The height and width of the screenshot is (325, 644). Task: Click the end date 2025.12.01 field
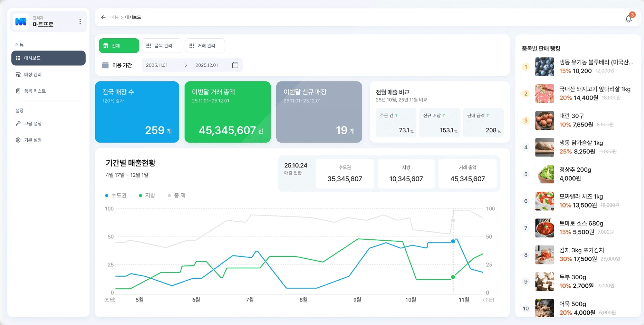pyautogui.click(x=207, y=65)
